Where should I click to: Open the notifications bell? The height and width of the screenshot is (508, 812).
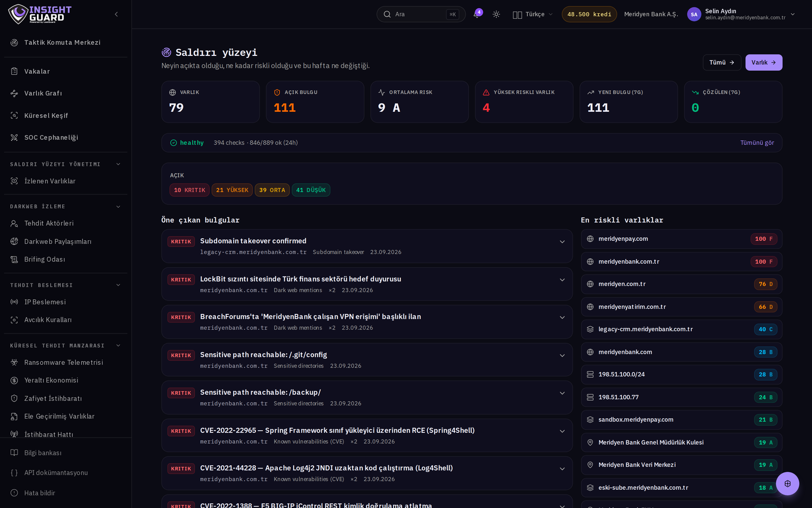tap(477, 14)
